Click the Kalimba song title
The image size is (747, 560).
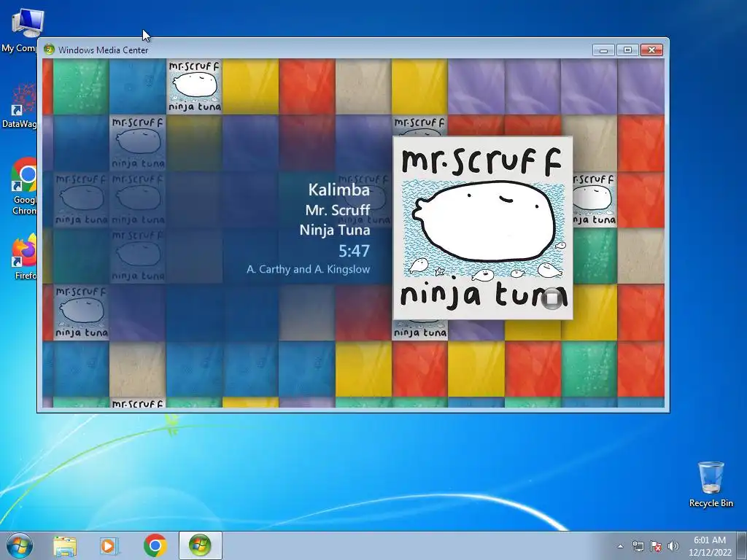click(338, 190)
